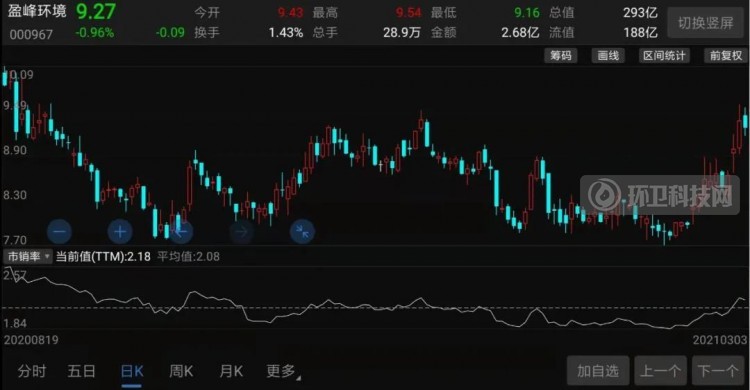Click the 8.90 price axis label
Screen dimensions: 750x390
click(x=15, y=150)
